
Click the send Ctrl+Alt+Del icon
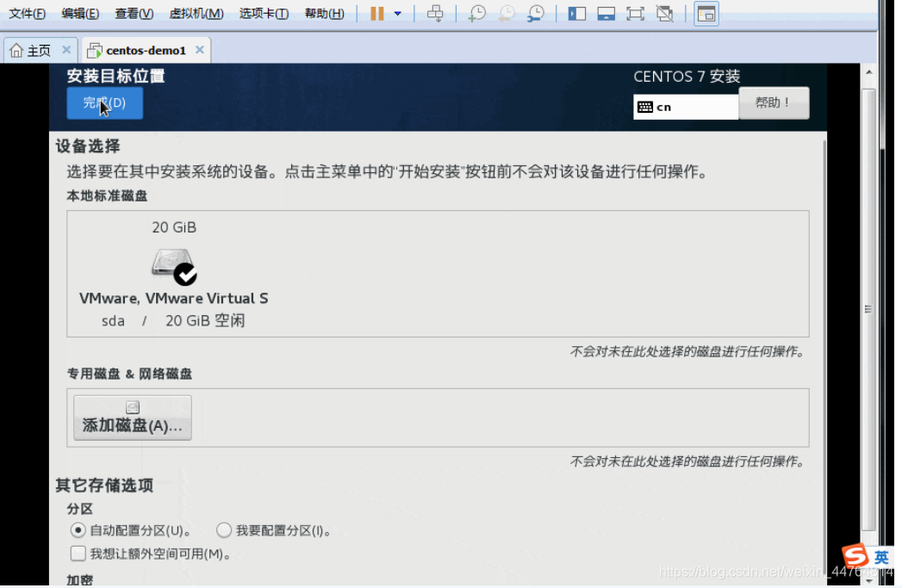435,13
